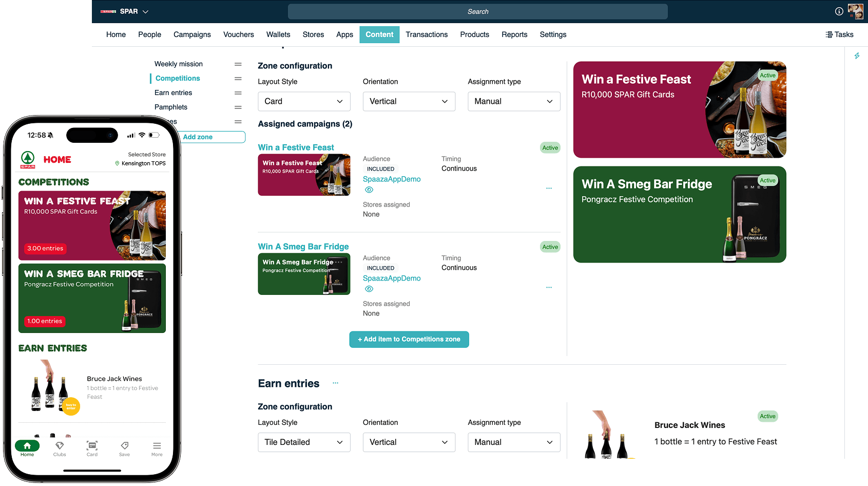
Task: Open the Home tab
Action: tap(116, 34)
